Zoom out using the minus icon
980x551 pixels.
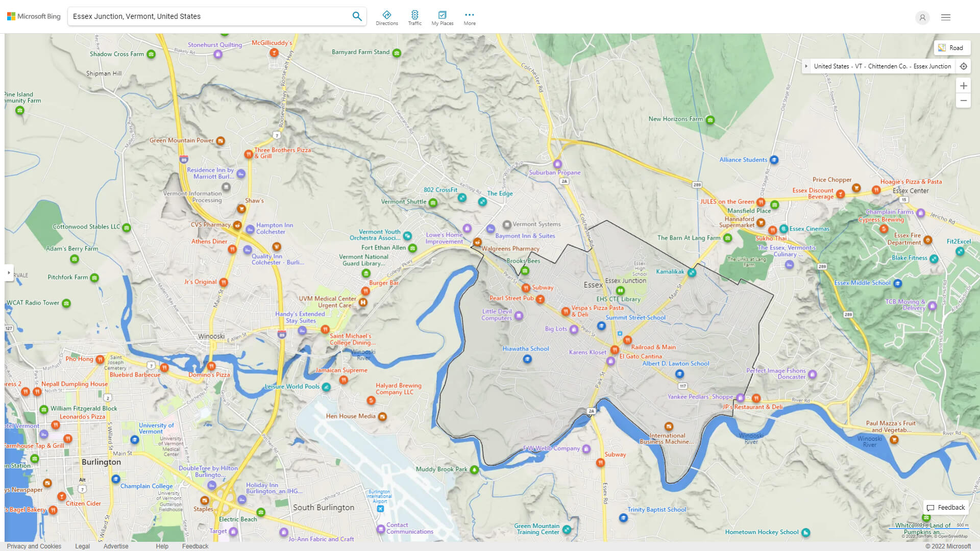pos(964,101)
